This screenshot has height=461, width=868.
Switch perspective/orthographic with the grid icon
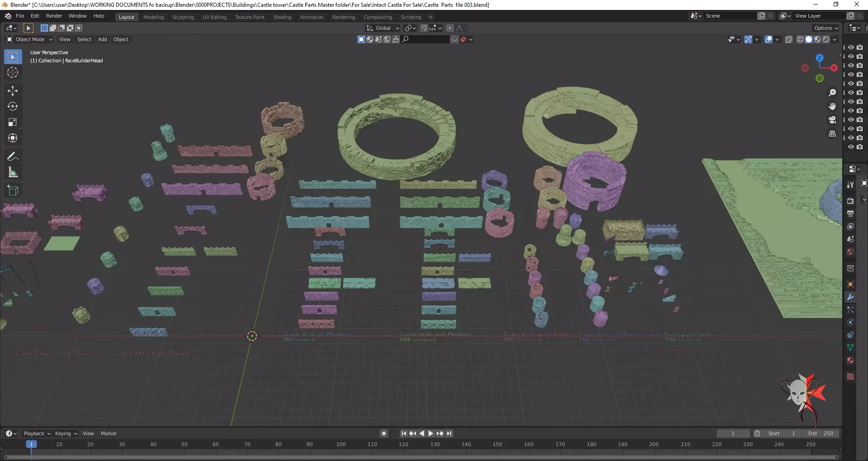(832, 134)
